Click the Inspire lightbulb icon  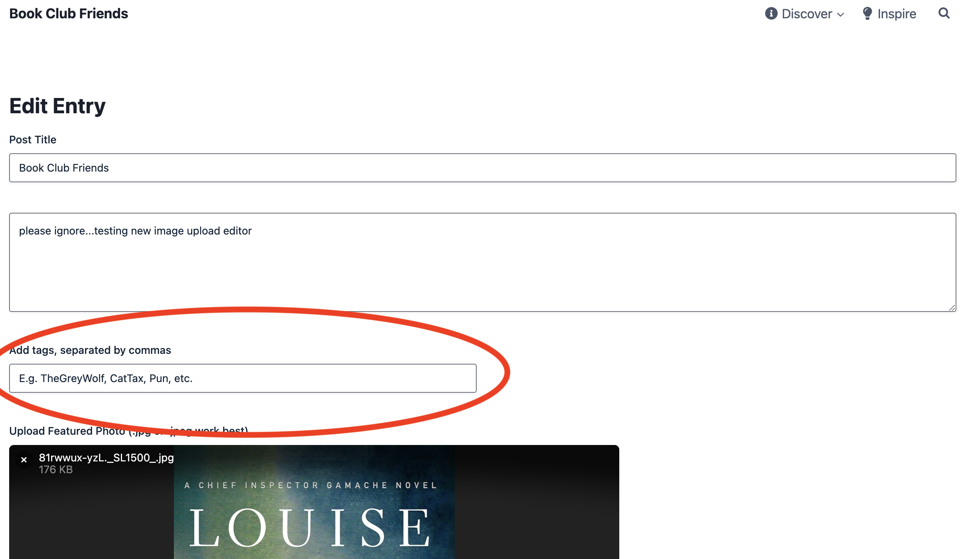867,13
